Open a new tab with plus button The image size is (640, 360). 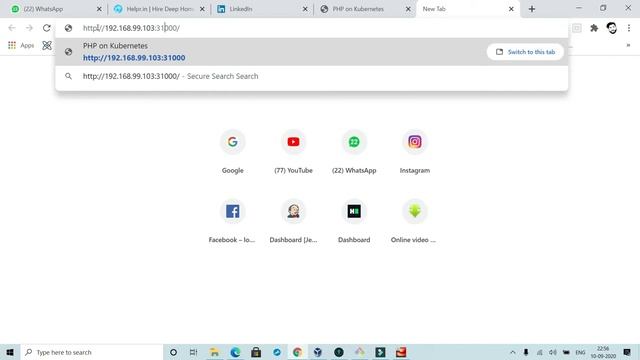pyautogui.click(x=531, y=9)
